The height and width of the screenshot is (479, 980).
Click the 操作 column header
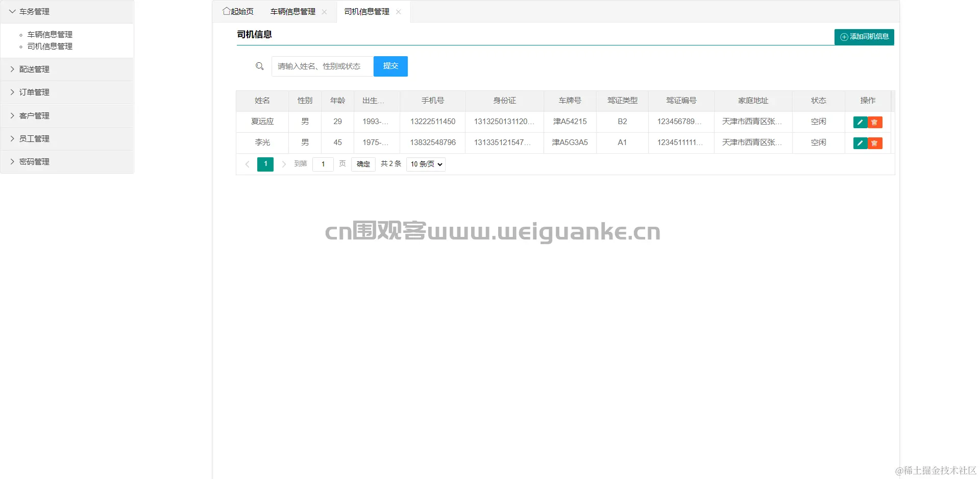tap(868, 101)
